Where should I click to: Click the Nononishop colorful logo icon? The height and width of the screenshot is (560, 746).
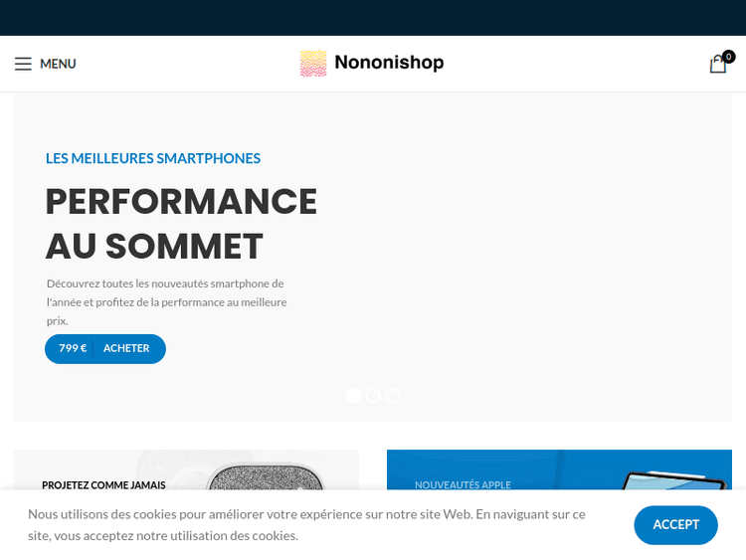point(313,64)
